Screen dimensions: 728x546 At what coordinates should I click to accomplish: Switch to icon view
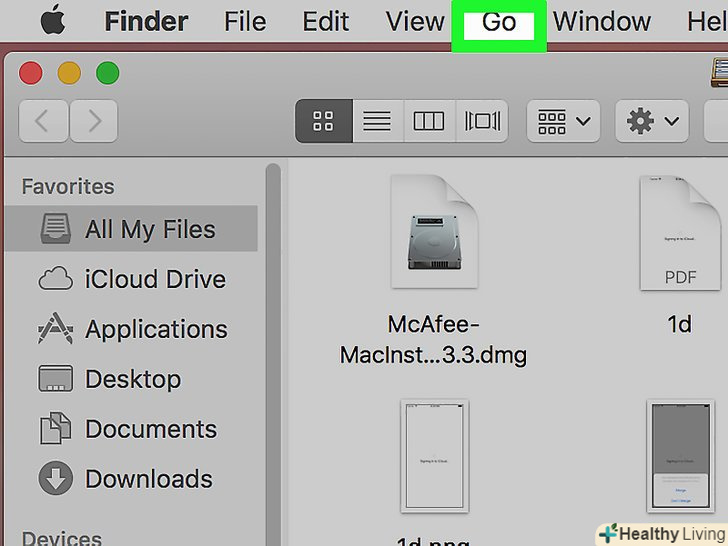point(324,121)
